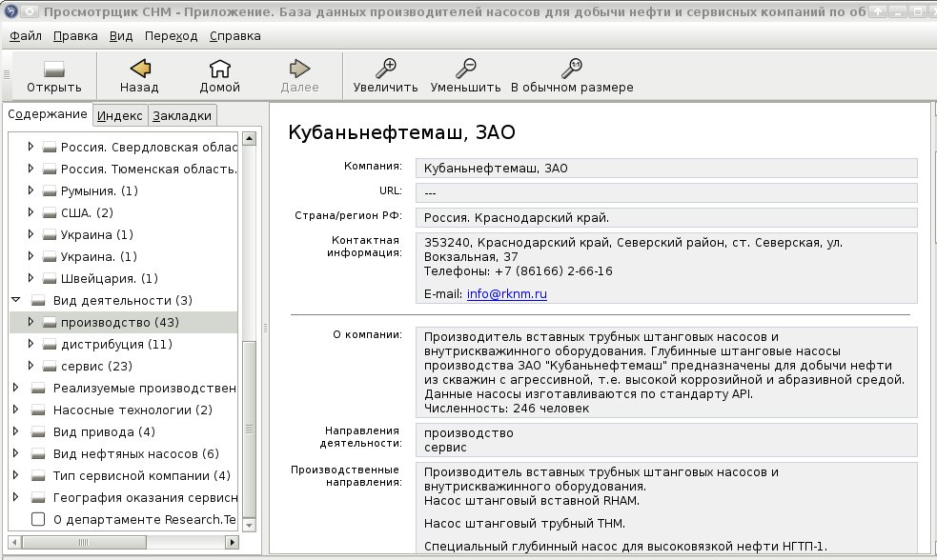The height and width of the screenshot is (560, 937).
Task: Click contents tree vertical scrollbar thumb
Action: point(249,429)
